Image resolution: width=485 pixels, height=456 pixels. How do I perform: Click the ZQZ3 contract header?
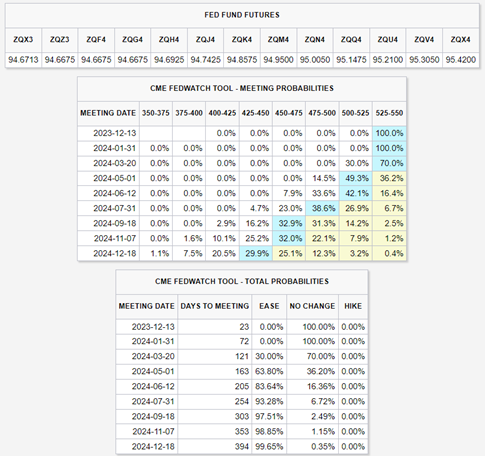click(60, 39)
